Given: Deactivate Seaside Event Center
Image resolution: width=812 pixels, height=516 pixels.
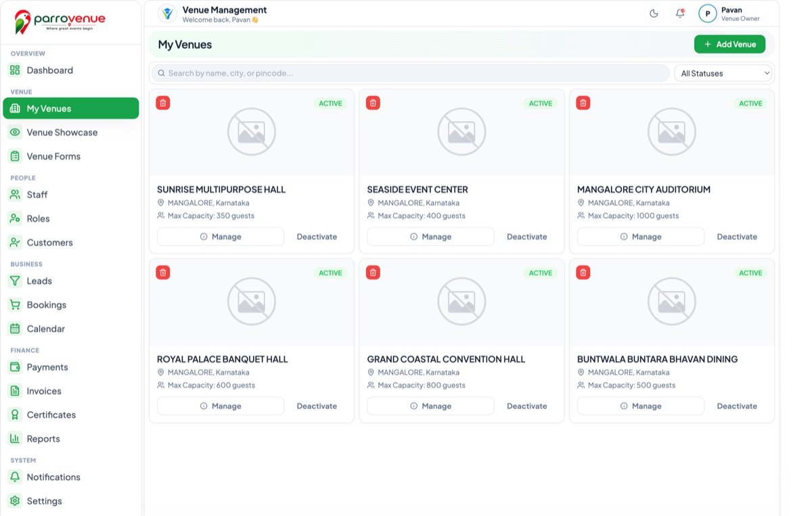Looking at the screenshot, I should click(x=526, y=237).
